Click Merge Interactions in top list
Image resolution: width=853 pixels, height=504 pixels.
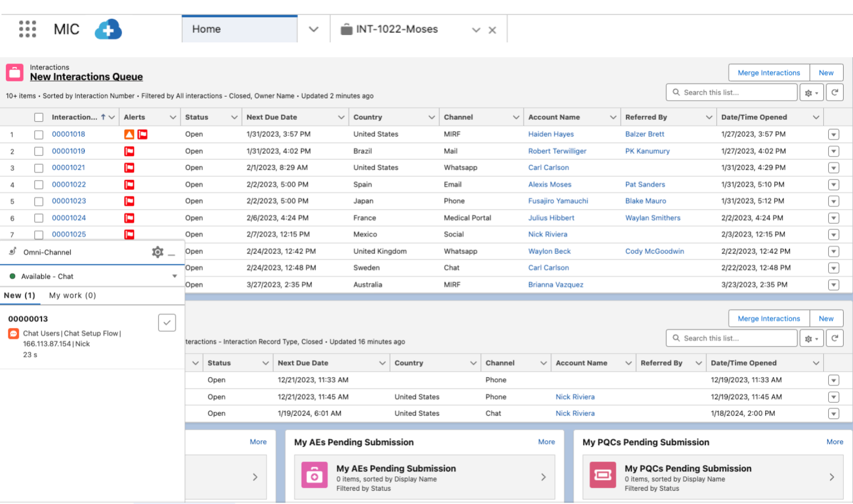769,72
